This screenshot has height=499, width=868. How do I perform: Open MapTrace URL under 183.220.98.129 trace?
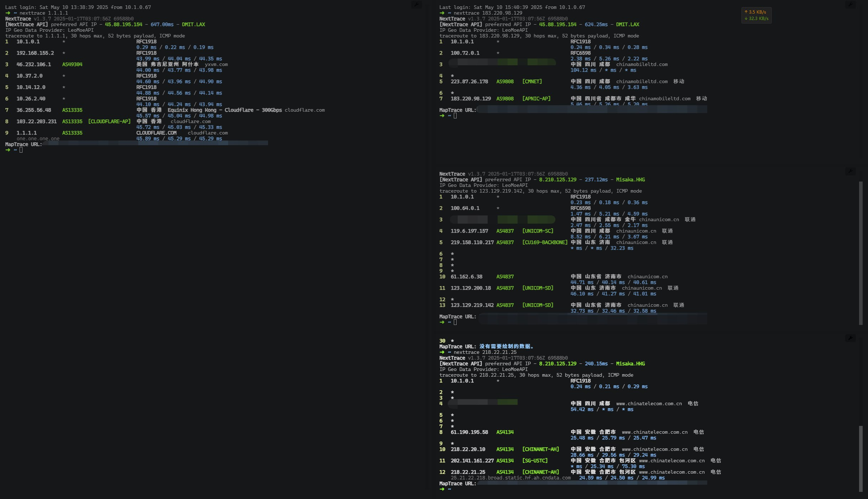tap(592, 110)
